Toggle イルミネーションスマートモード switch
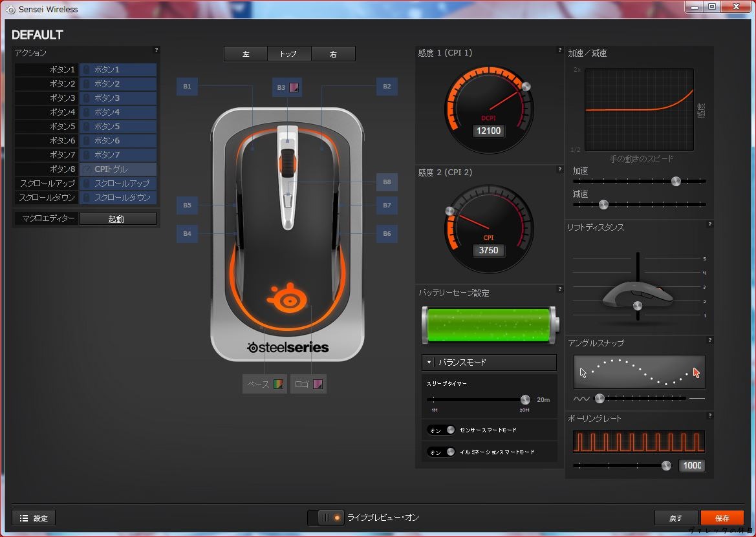 (x=440, y=452)
